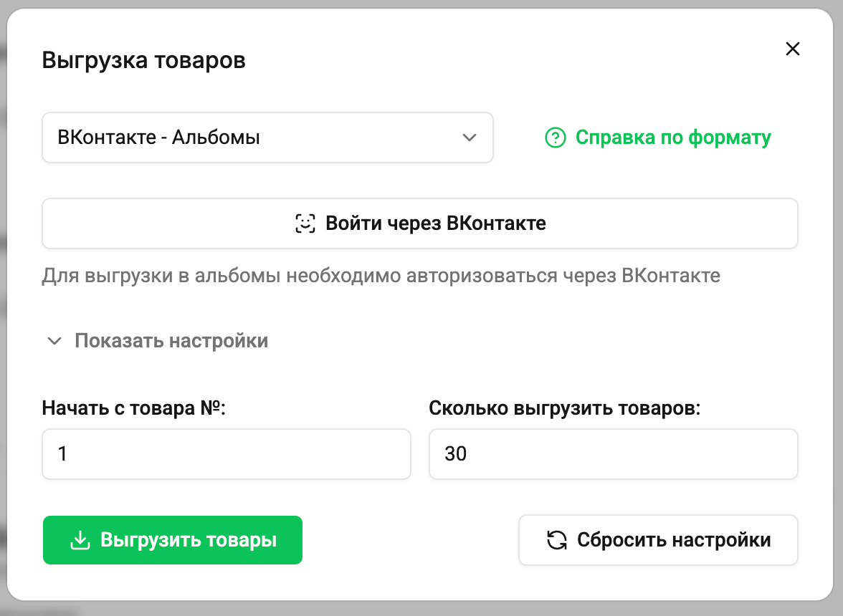
Task: Close the Выгрузка товаров dialog
Action: tap(793, 49)
